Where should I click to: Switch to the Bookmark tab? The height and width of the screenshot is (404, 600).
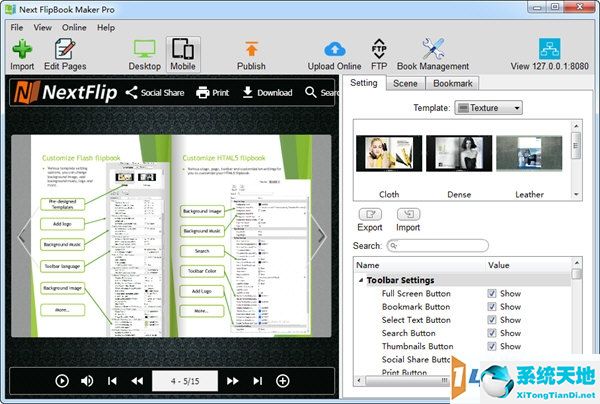453,83
